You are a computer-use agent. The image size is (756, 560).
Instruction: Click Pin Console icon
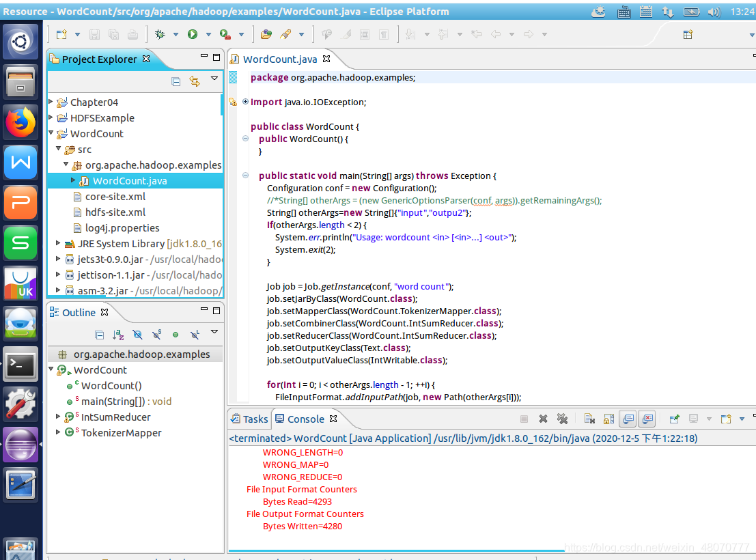pyautogui.click(x=675, y=419)
